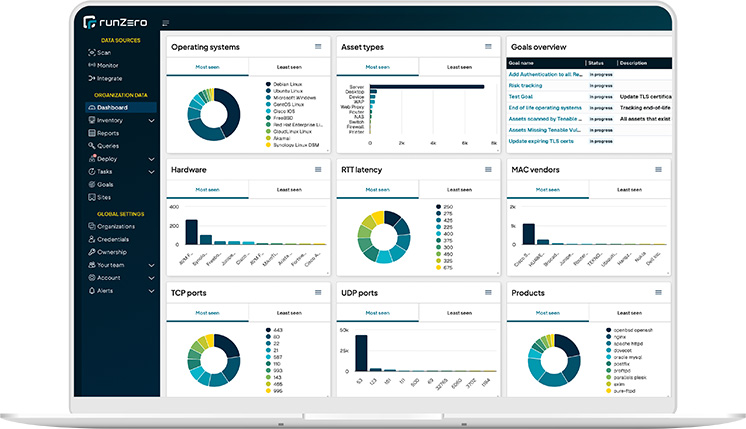The width and height of the screenshot is (746, 429).
Task: Open Credentials in global settings
Action: [112, 239]
